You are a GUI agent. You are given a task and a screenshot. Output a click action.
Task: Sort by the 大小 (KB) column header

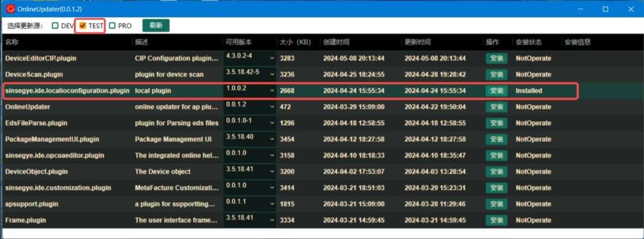pyautogui.click(x=295, y=42)
